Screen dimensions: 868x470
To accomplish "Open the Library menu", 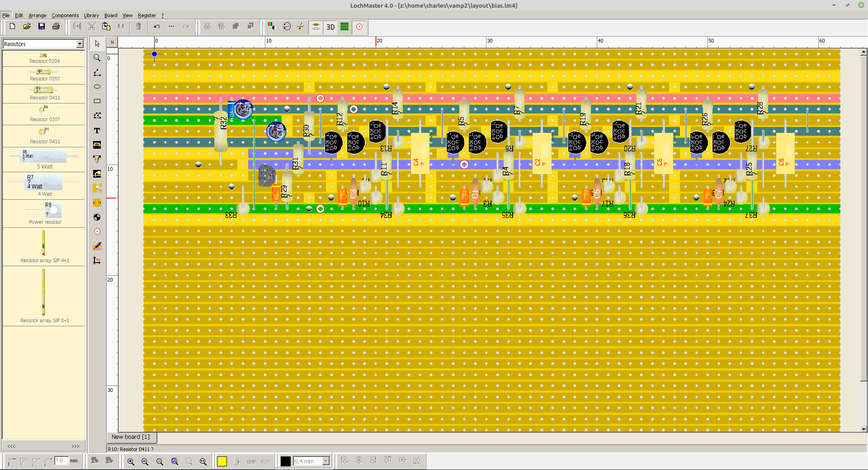I will click(x=91, y=15).
